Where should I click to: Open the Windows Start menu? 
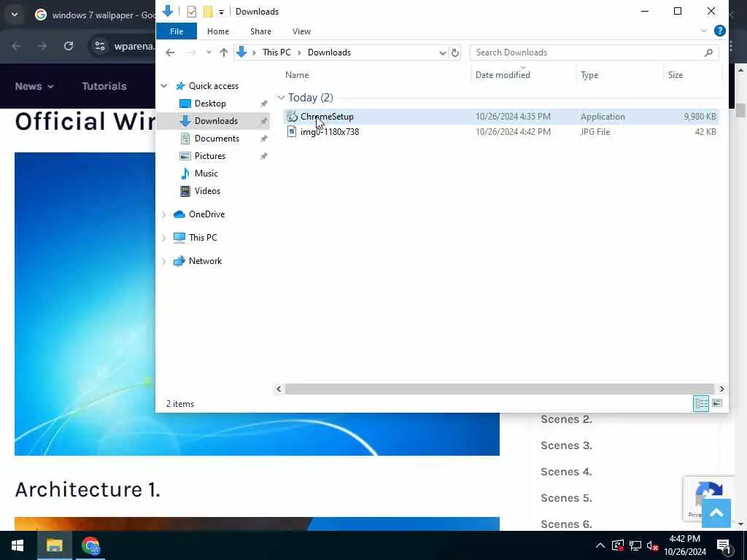point(18,545)
